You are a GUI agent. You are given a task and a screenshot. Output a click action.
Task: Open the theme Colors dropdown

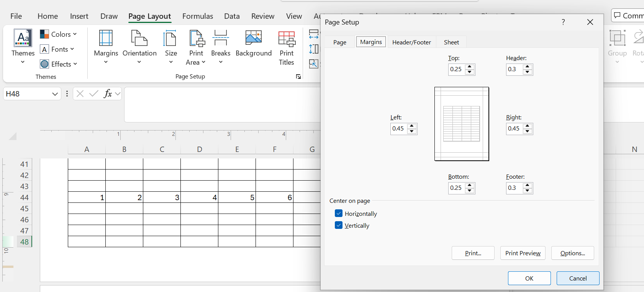coord(59,34)
